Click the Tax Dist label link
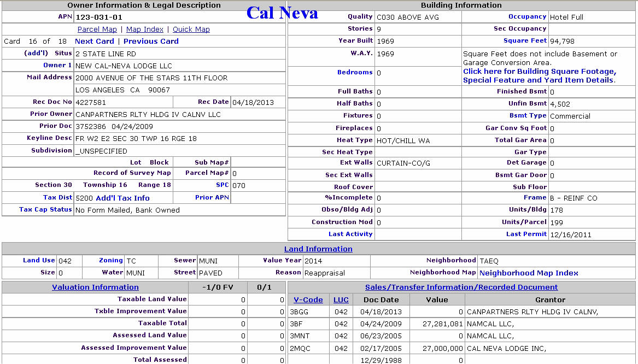 tap(57, 198)
